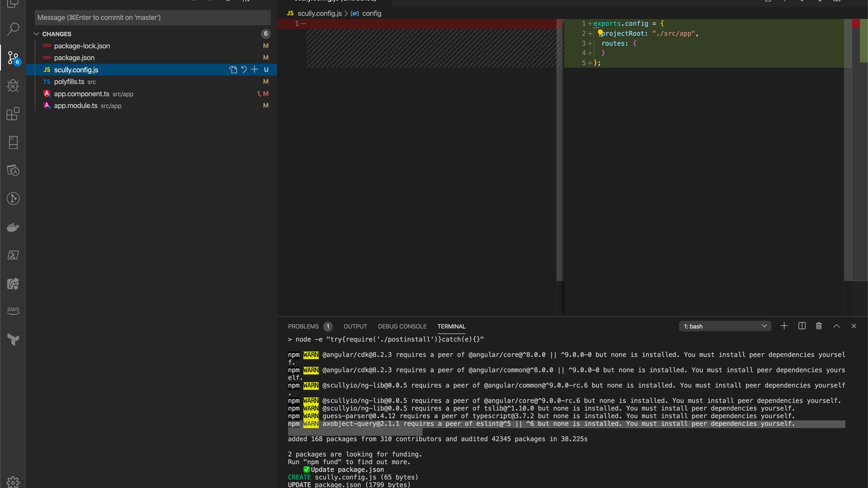The height and width of the screenshot is (488, 868).
Task: Maximize terminal panel with the up chevron
Action: click(x=836, y=326)
